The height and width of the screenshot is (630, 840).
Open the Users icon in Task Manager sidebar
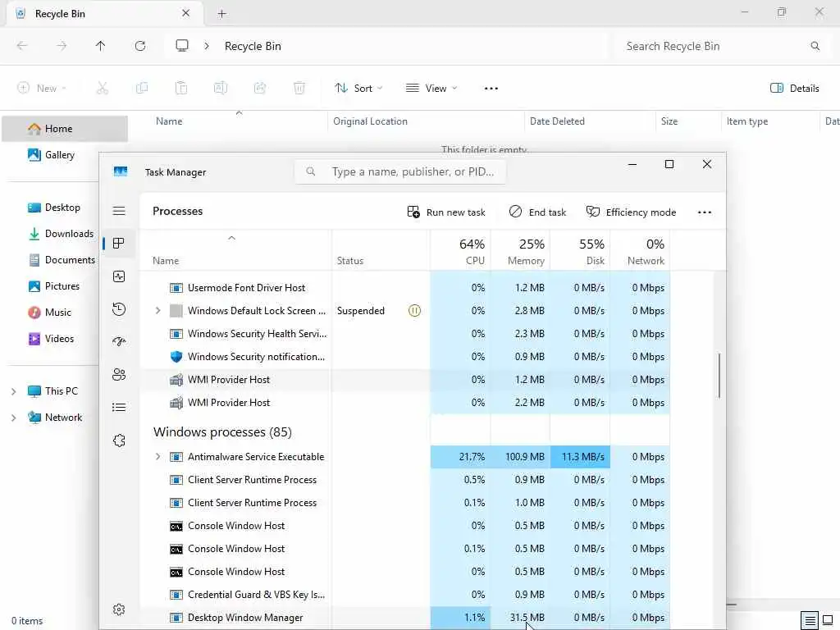click(x=119, y=374)
